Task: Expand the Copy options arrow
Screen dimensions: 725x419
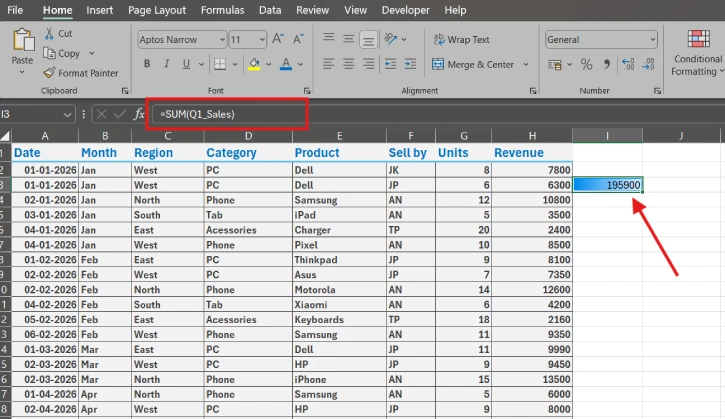Action: tap(92, 53)
